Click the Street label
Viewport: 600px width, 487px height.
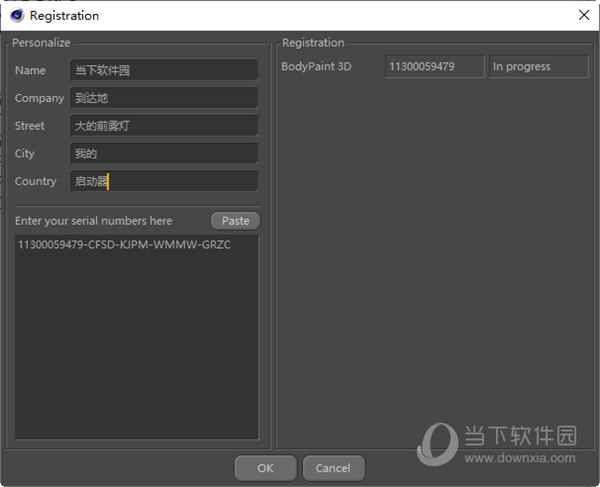point(29,126)
